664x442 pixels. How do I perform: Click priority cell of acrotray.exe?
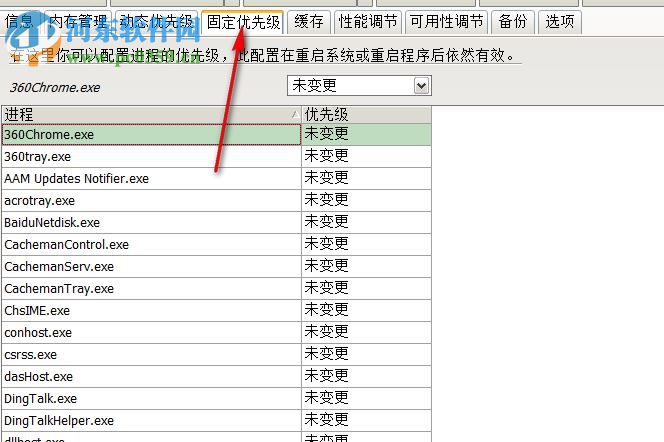(x=366, y=201)
